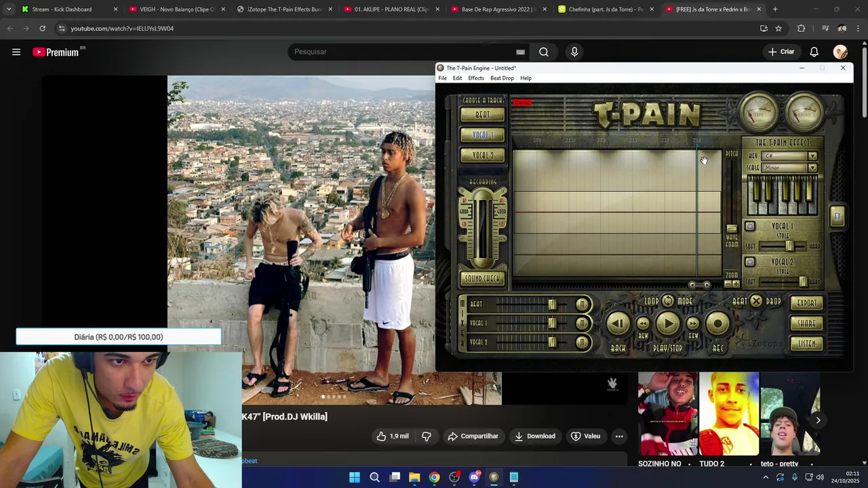Open Discord from the taskbar
Screen dimensions: 868x488
pyautogui.click(x=474, y=477)
